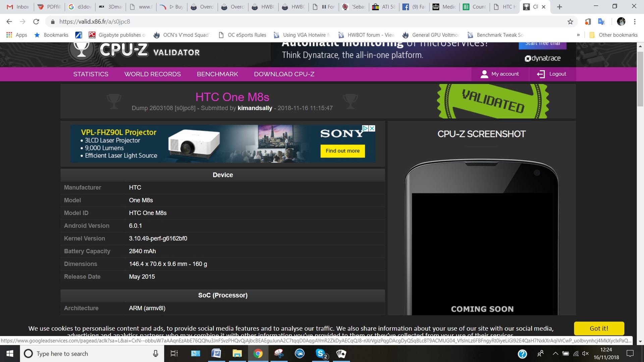Dismiss cookie notice with Got it!

599,328
